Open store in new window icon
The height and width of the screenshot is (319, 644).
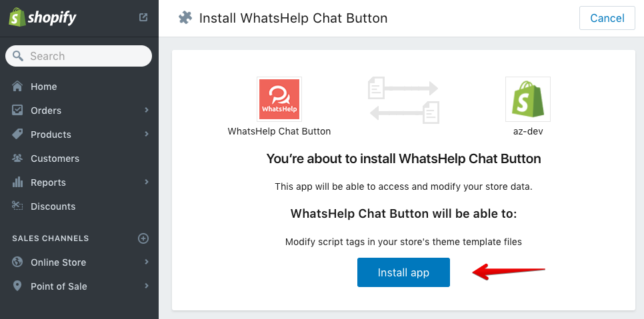(143, 17)
